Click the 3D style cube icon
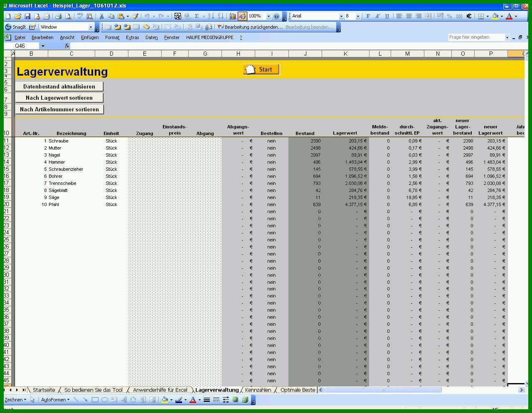This screenshot has height=413, width=532. 245,400
